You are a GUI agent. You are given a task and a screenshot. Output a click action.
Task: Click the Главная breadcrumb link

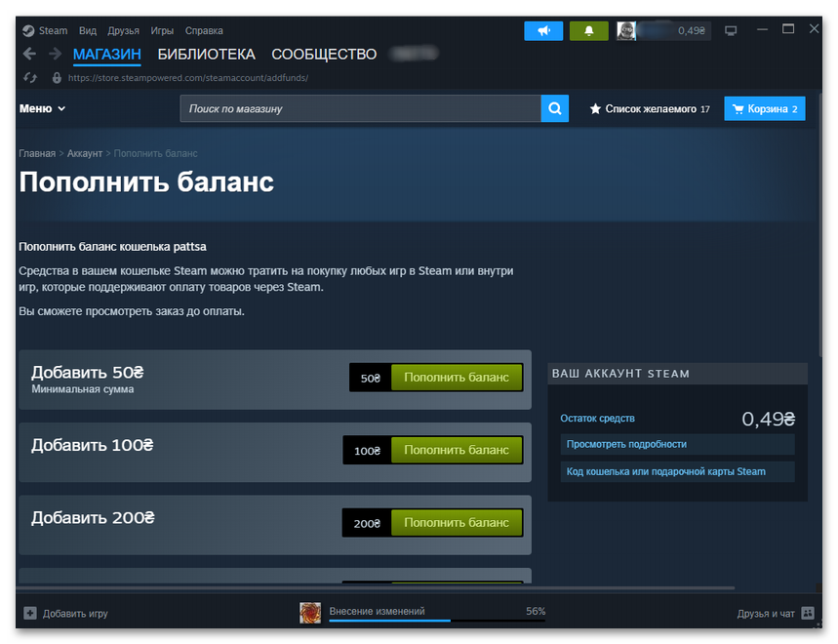pos(37,153)
